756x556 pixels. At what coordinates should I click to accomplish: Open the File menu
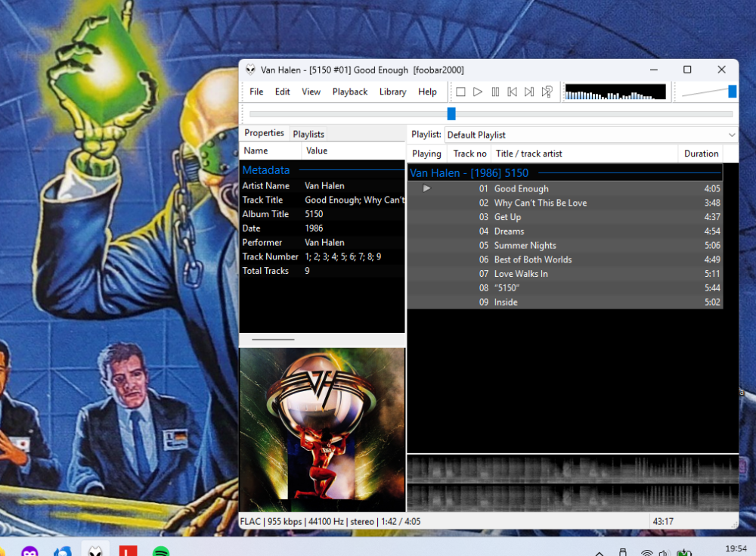pyautogui.click(x=256, y=92)
